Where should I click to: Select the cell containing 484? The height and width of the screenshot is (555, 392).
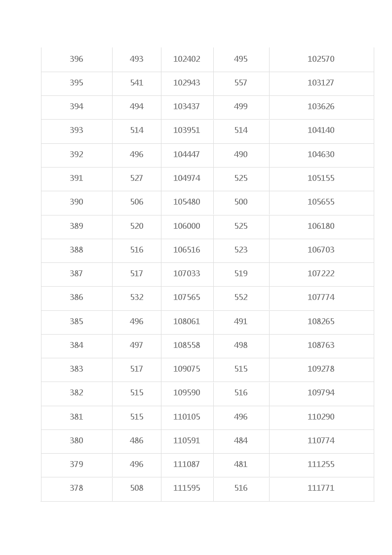coord(241,441)
